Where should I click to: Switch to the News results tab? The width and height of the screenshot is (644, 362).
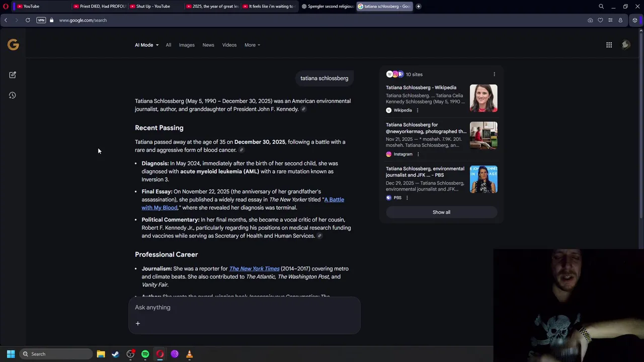coord(208,45)
